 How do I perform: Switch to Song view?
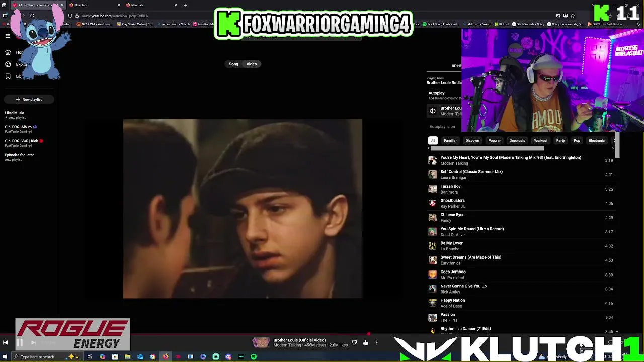pos(233,64)
